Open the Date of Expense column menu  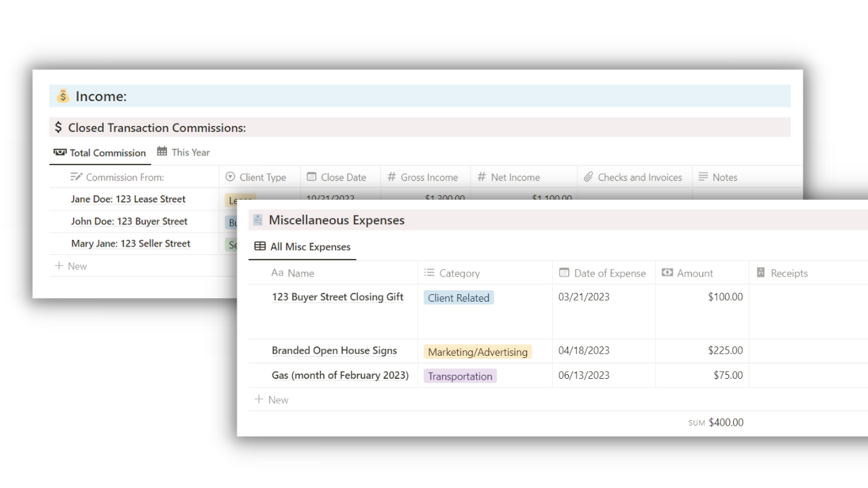pyautogui.click(x=602, y=272)
